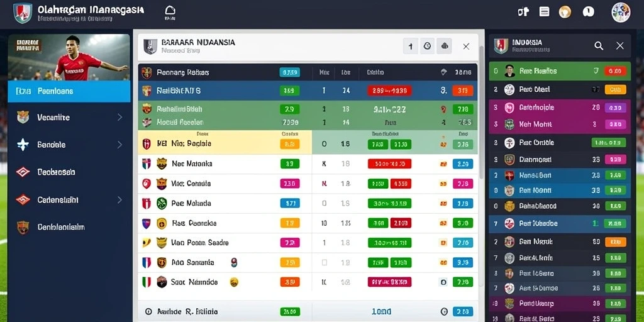The width and height of the screenshot is (644, 322).
Task: Select the Part Iubadoe row in right panel
Action: [x=560, y=223]
